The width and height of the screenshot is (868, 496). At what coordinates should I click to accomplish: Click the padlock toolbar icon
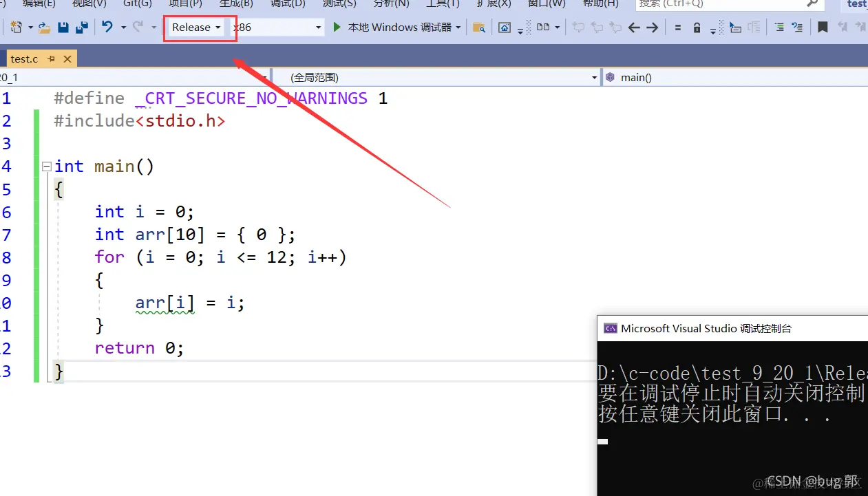point(697,28)
